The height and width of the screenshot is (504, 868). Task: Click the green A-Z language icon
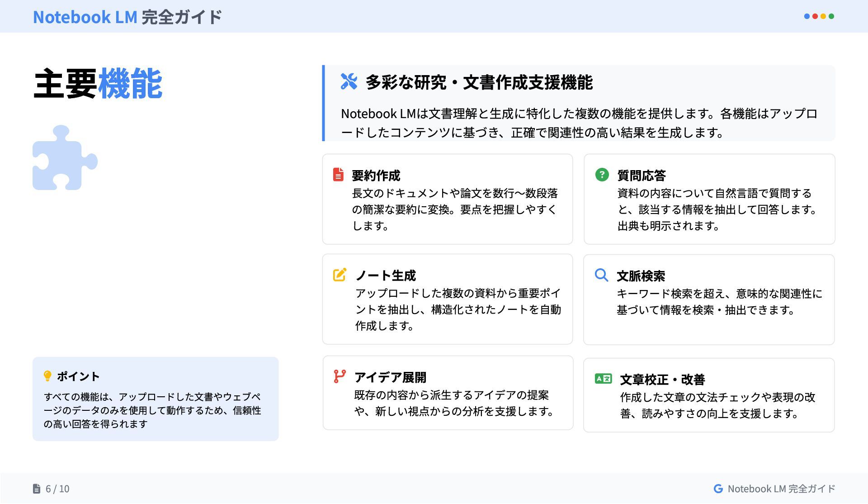(603, 379)
